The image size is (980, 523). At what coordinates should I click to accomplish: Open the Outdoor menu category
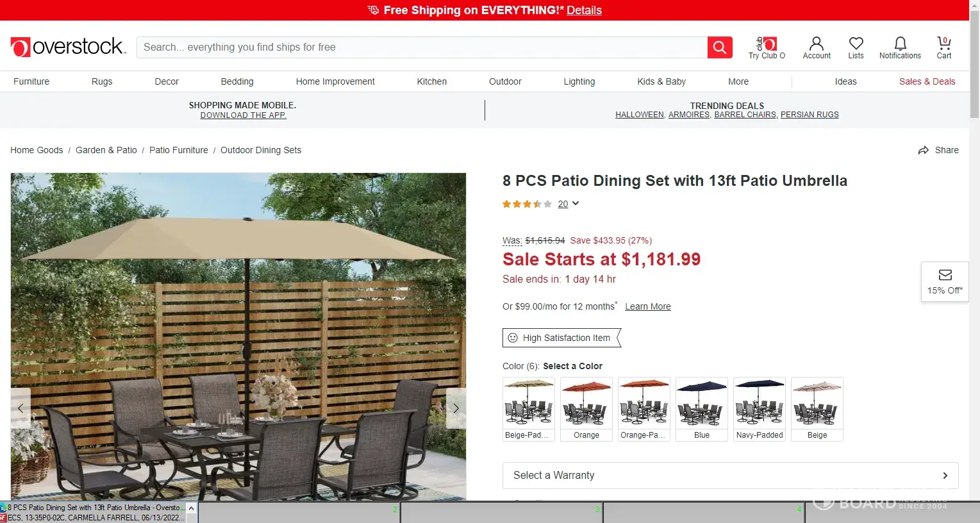[x=505, y=81]
